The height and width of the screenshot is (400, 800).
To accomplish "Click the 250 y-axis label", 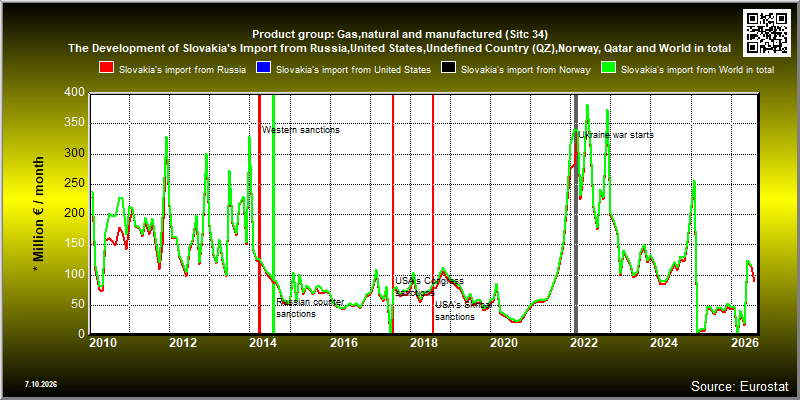I will tap(75, 184).
